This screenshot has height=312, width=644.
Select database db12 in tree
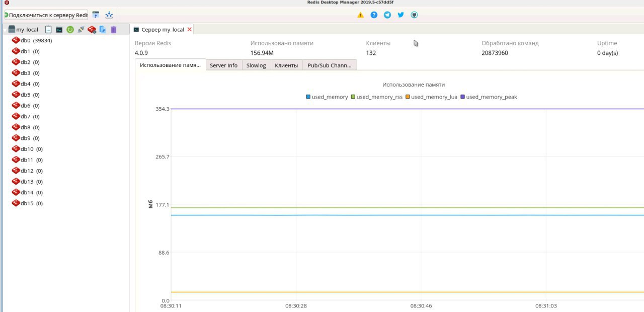pyautogui.click(x=28, y=171)
